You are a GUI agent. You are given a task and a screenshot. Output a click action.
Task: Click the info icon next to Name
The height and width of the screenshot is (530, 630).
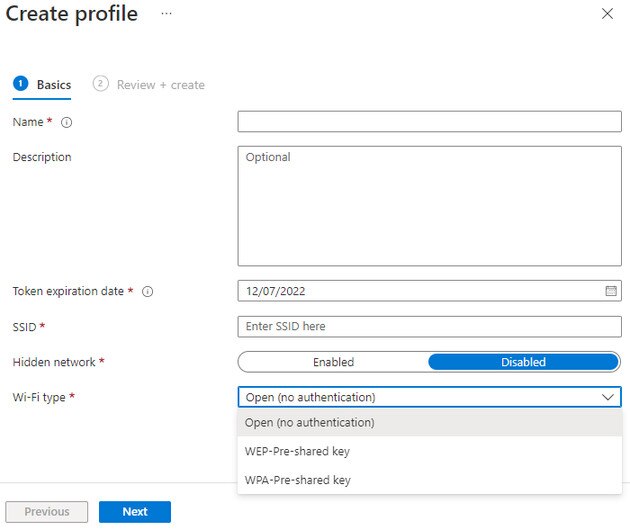point(67,122)
